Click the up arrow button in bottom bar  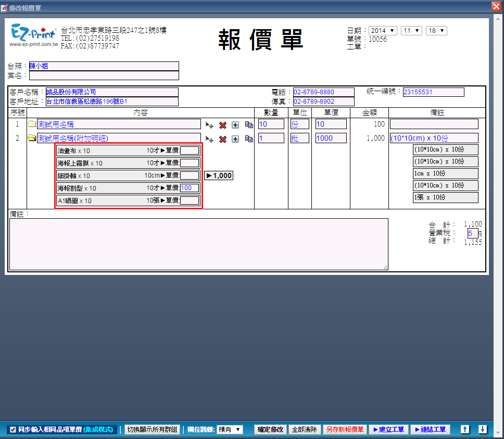pos(465,430)
